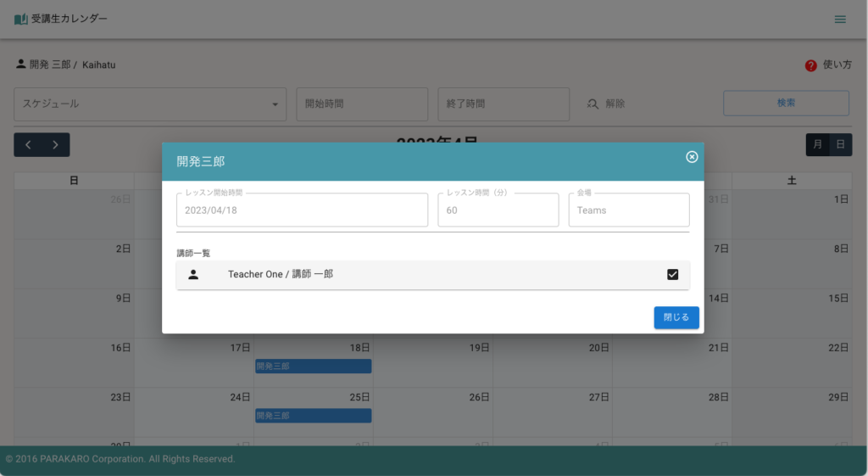The width and height of the screenshot is (868, 476).
Task: Uncheck the Teacher One checkbox
Action: coord(673,275)
